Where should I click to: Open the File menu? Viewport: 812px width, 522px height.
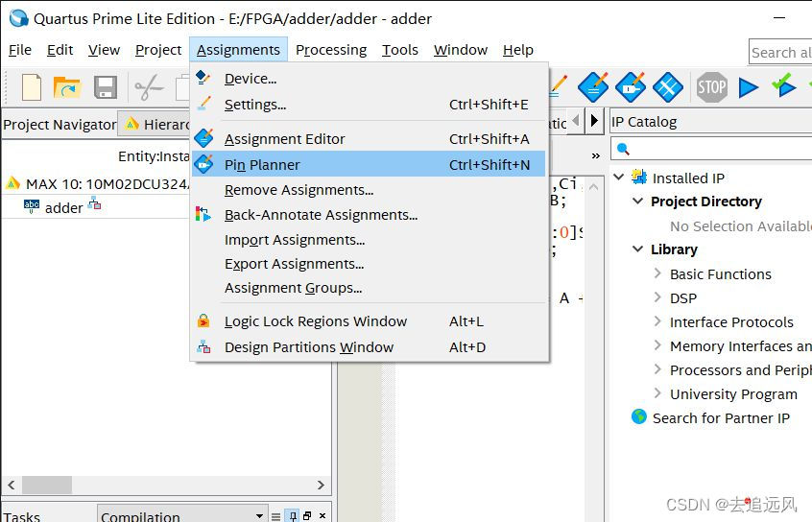tap(20, 50)
